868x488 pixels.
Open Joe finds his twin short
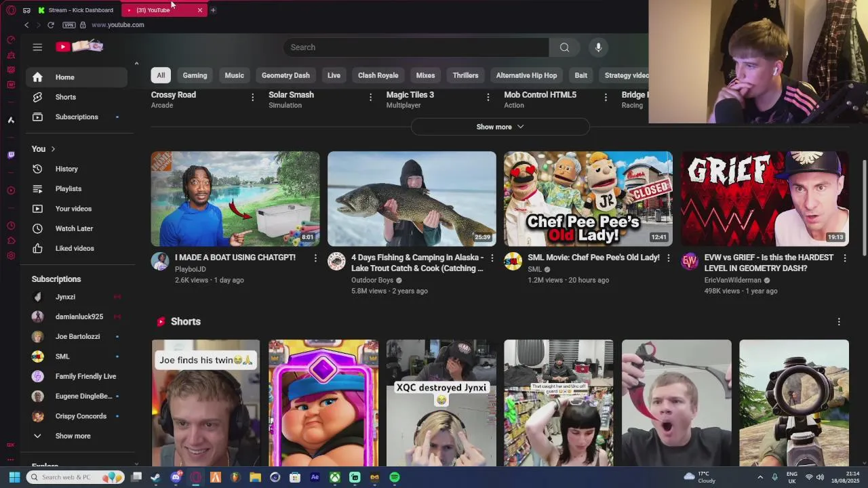click(205, 403)
